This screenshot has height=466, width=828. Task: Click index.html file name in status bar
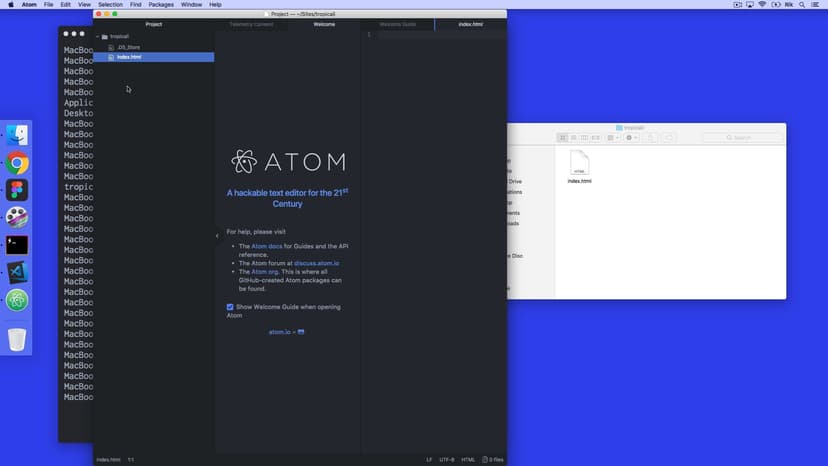click(x=108, y=460)
